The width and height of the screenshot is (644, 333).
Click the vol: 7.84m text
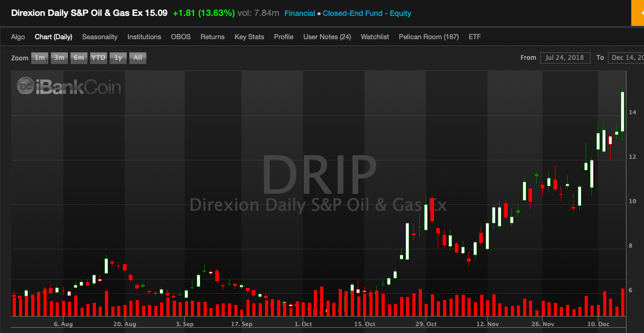click(x=259, y=13)
